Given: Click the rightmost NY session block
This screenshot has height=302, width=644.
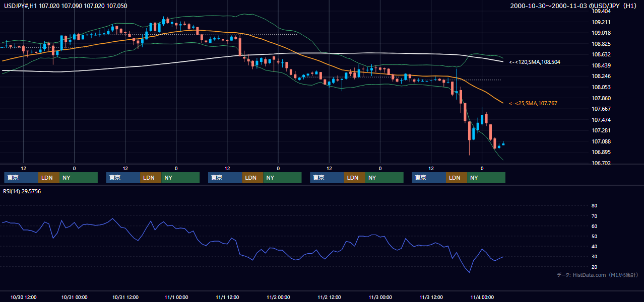Looking at the screenshot, I should click(486, 178).
